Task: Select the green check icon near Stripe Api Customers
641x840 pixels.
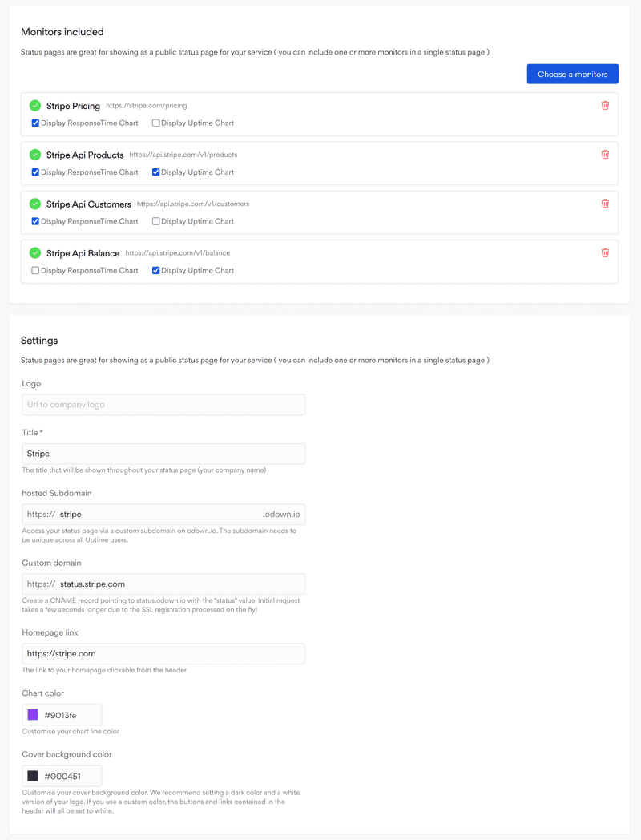Action: pos(34,204)
